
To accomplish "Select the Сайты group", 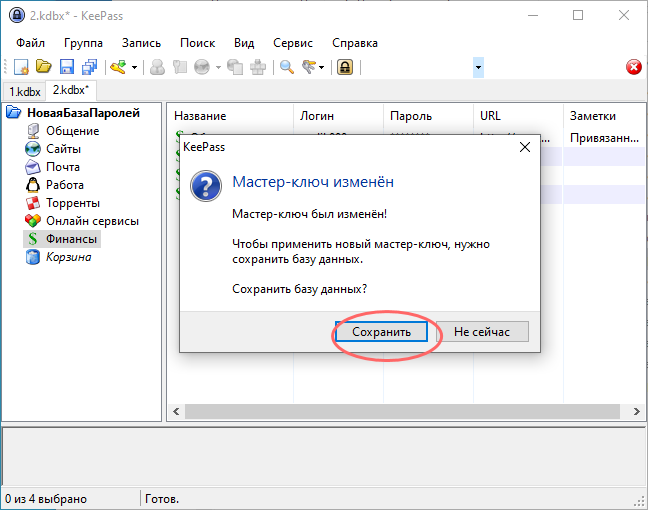I will (63, 149).
